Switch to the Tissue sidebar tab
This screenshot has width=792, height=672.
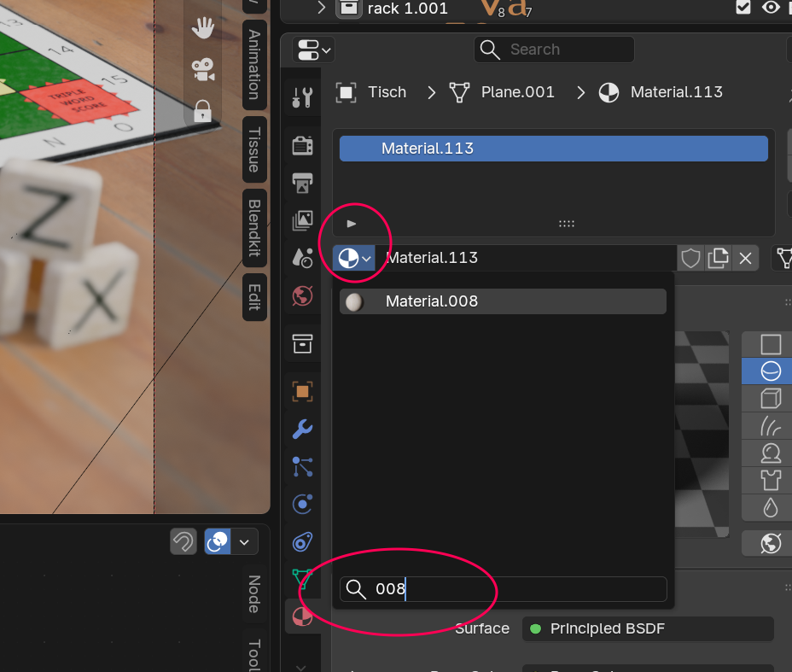pyautogui.click(x=254, y=149)
